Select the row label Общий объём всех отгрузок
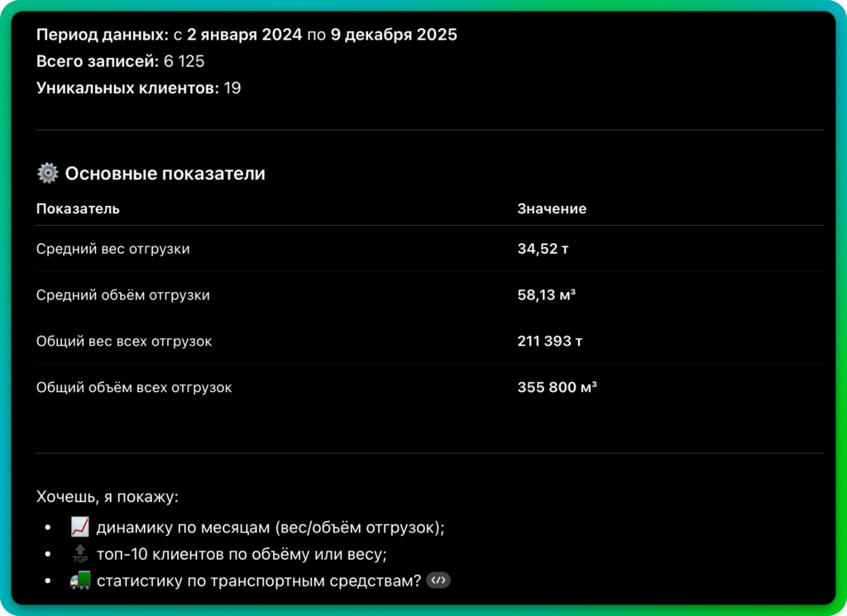Screen dimensions: 847x616 (134, 388)
